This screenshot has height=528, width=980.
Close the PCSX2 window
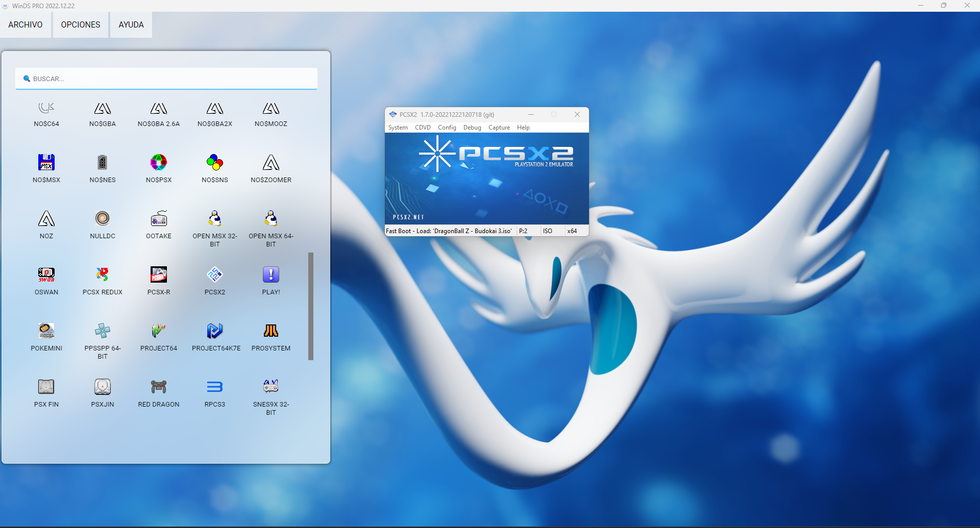click(x=577, y=114)
